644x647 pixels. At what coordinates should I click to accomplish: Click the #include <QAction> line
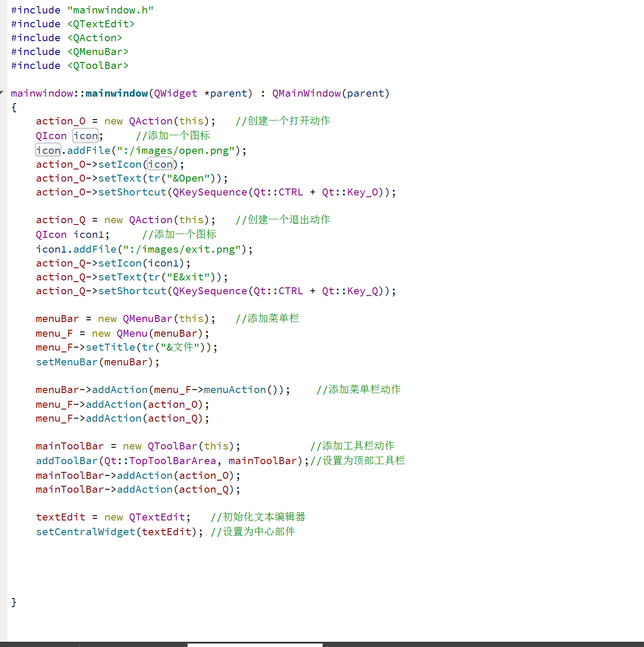tap(67, 38)
